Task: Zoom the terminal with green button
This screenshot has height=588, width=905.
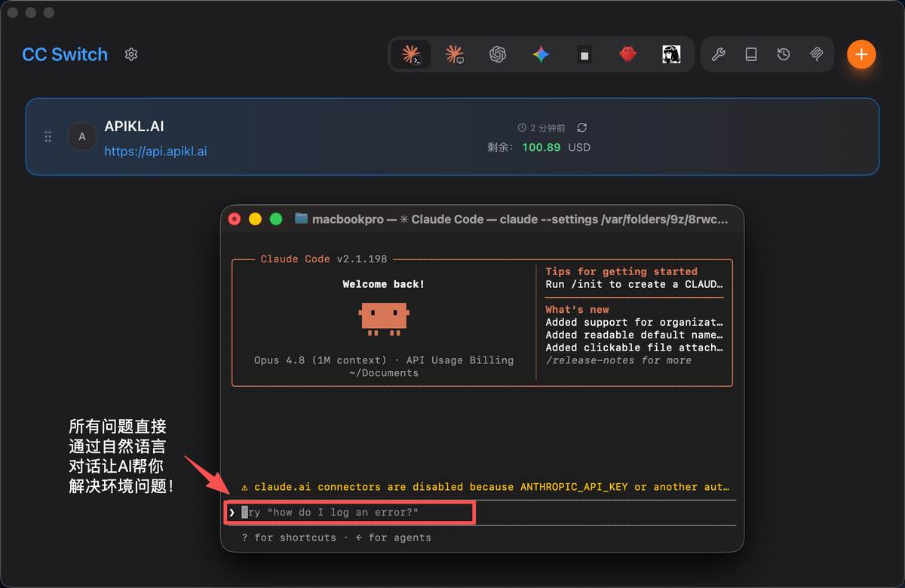Action: point(276,219)
